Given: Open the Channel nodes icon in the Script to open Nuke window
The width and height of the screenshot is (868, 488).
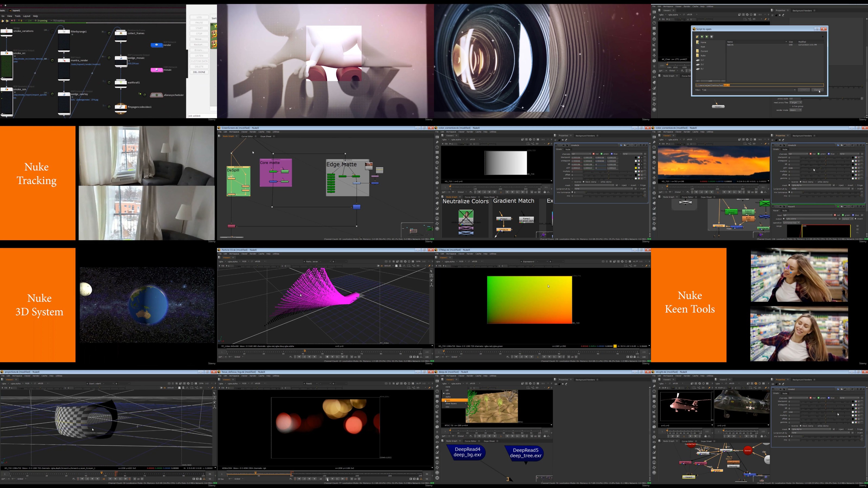Looking at the screenshot, I should [654, 28].
